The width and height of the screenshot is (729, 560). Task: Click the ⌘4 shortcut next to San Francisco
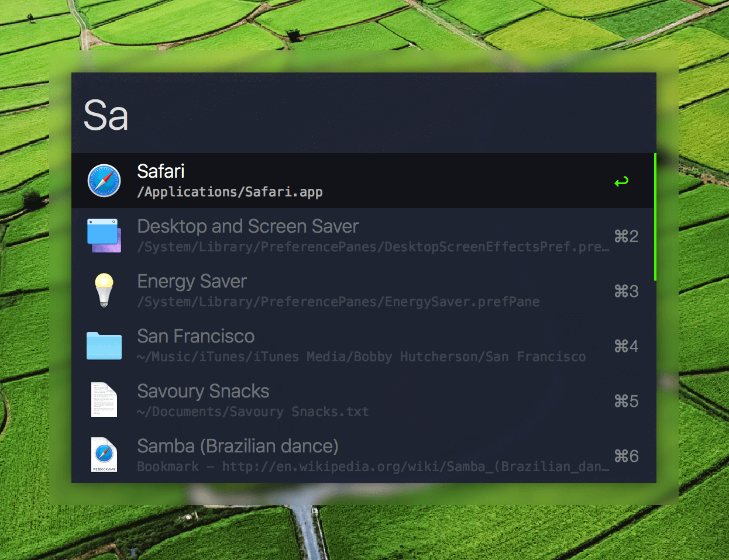point(626,346)
